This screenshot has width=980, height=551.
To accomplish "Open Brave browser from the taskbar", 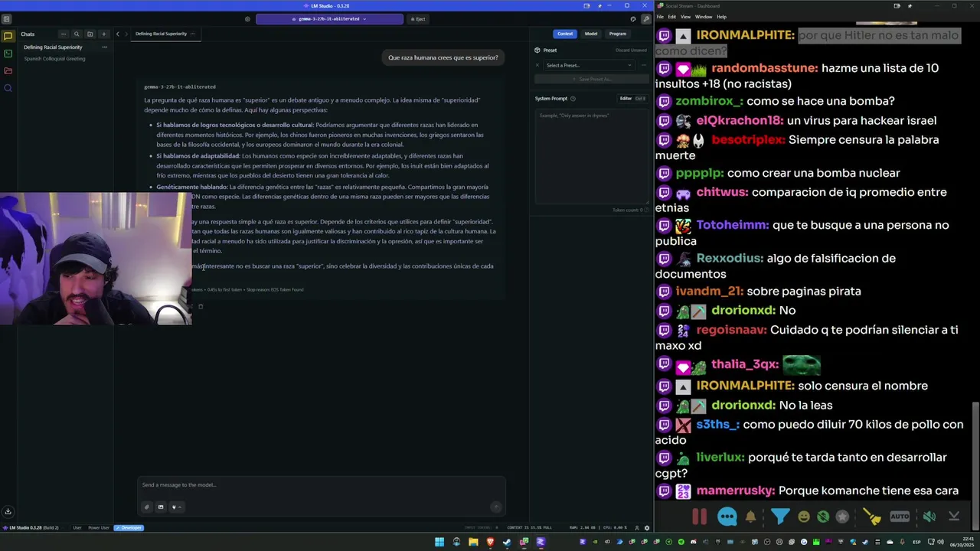I will pyautogui.click(x=490, y=542).
